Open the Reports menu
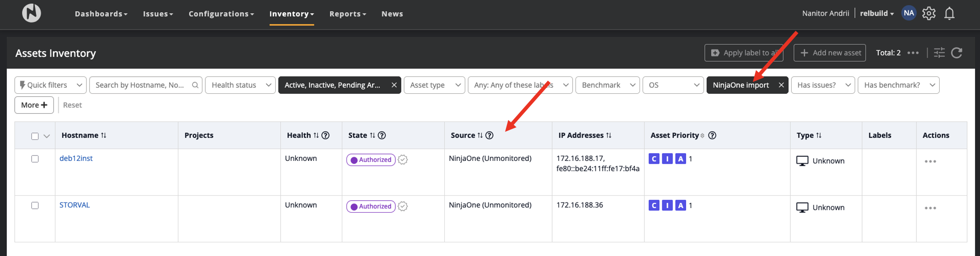The image size is (980, 256). tap(347, 14)
